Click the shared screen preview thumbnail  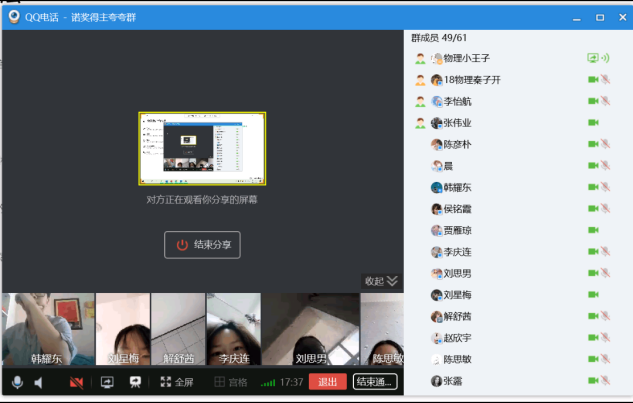click(x=203, y=148)
